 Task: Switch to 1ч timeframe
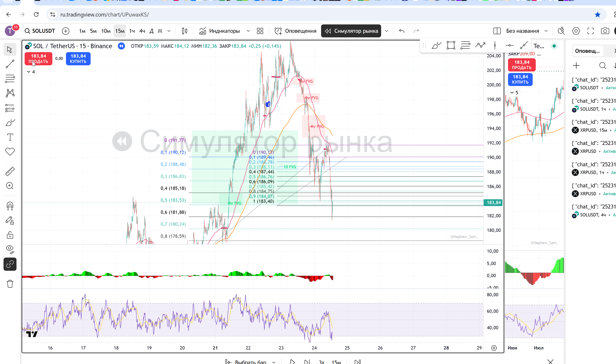pyautogui.click(x=132, y=31)
